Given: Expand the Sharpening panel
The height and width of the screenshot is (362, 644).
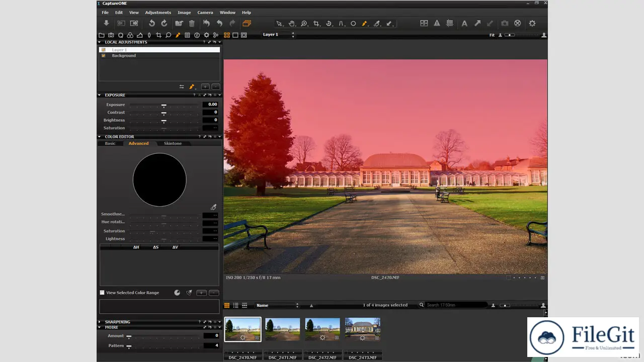Looking at the screenshot, I should [100, 322].
